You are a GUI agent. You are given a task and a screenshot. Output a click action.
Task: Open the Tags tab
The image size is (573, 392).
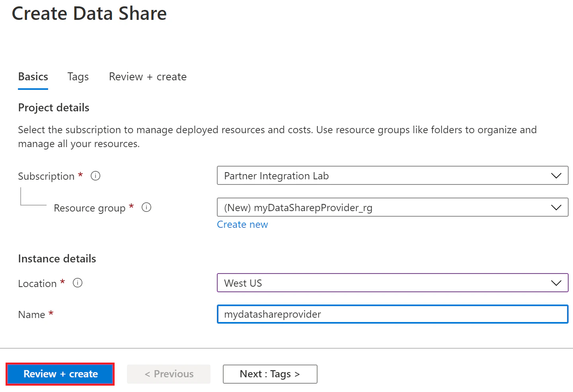click(x=78, y=77)
